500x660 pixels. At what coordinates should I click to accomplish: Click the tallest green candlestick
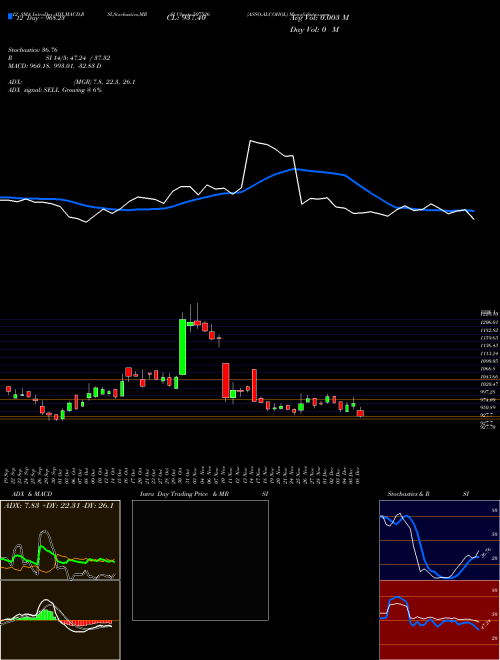[183, 347]
